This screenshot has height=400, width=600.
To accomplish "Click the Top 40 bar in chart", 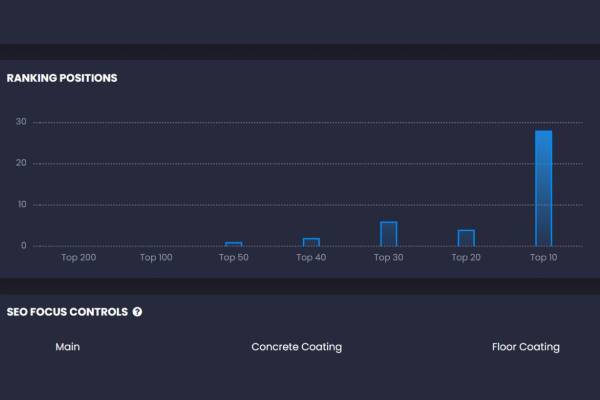I will pyautogui.click(x=311, y=242).
